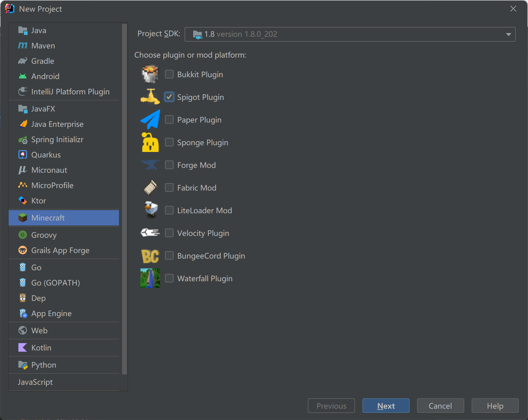This screenshot has height=420, width=528.
Task: Click the Maven m icon
Action: click(23, 46)
